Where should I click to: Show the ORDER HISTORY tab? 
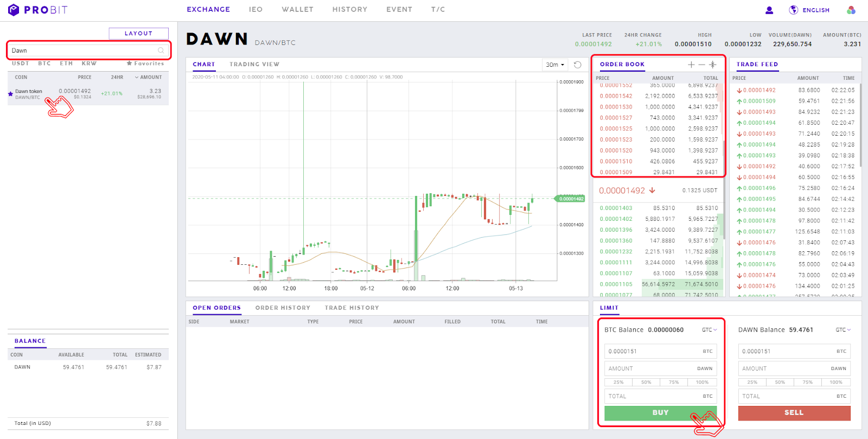point(283,308)
